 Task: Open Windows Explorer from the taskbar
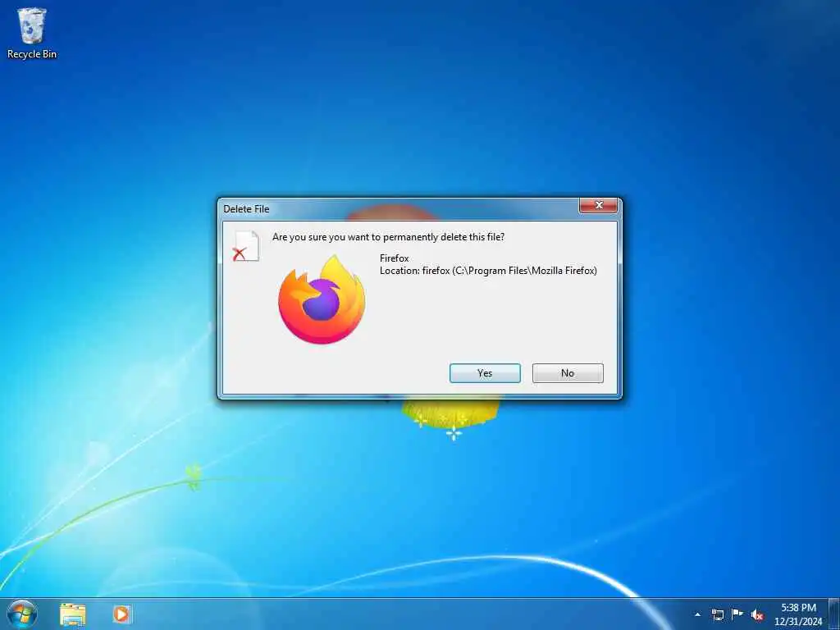tap(73, 614)
